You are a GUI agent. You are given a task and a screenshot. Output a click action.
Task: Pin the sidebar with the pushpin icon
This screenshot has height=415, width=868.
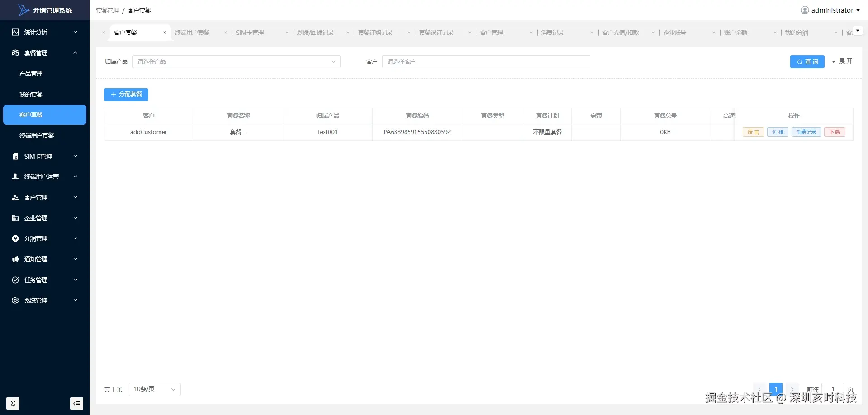13,404
